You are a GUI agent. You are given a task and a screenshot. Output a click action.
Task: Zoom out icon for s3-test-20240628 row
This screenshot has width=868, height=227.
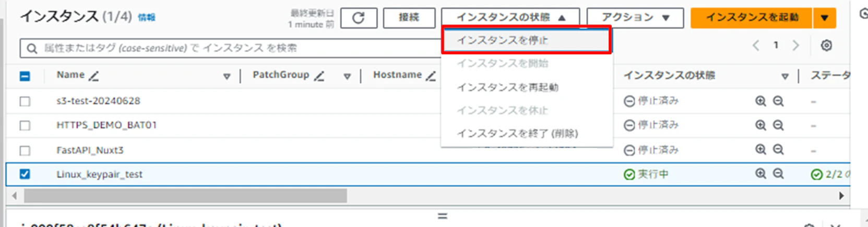[x=778, y=100]
